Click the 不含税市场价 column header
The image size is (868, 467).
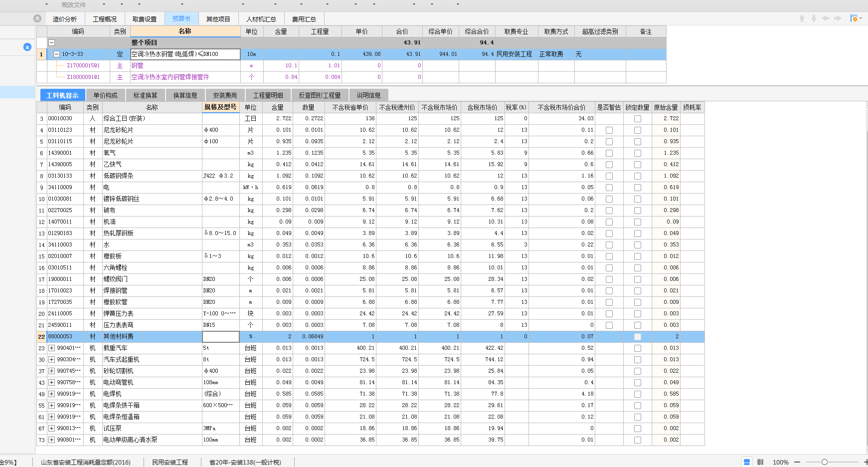(439, 107)
